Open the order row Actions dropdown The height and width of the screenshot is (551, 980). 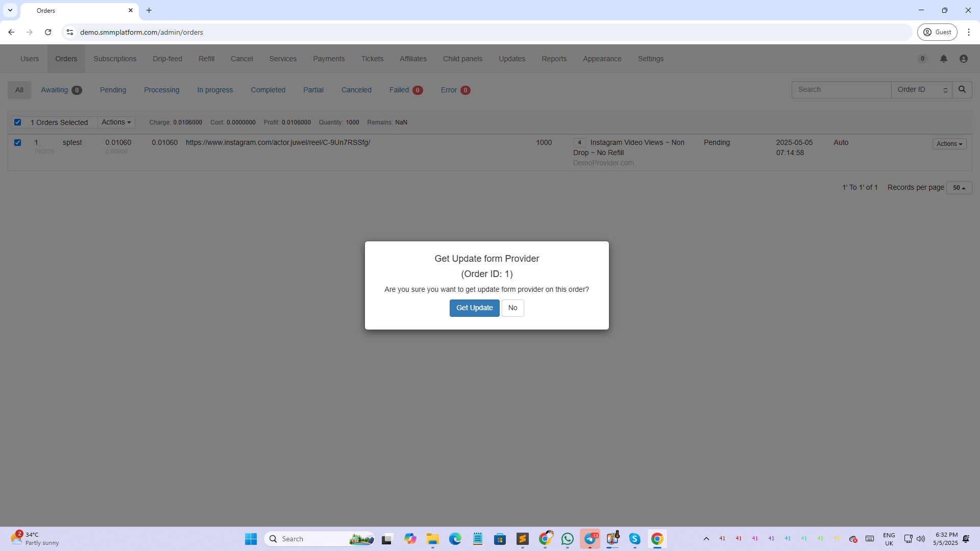[x=949, y=144]
